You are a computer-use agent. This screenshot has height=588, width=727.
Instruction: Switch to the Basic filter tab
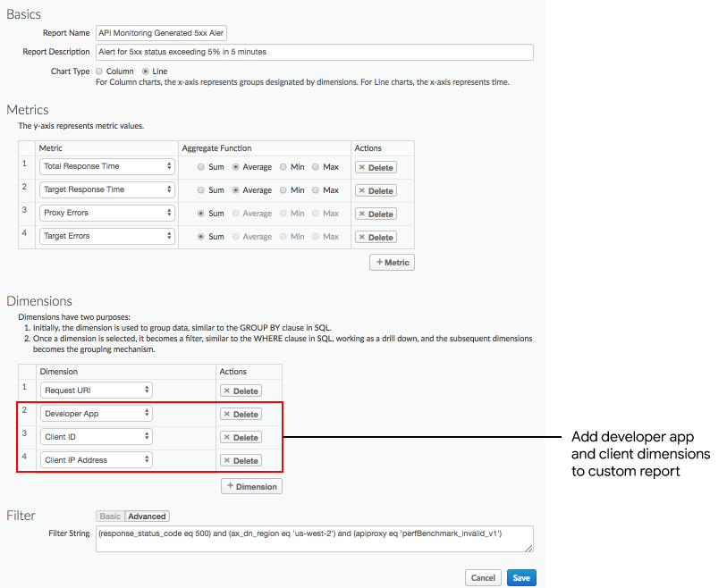[x=110, y=516]
